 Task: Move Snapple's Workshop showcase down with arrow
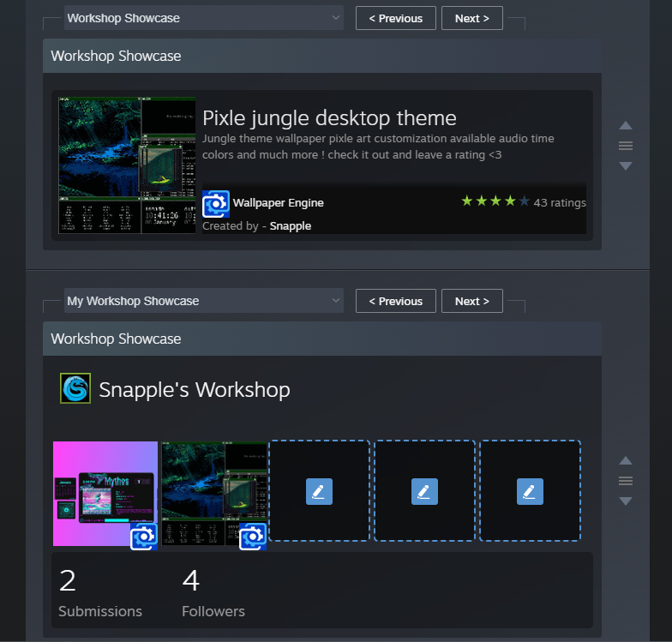(626, 501)
